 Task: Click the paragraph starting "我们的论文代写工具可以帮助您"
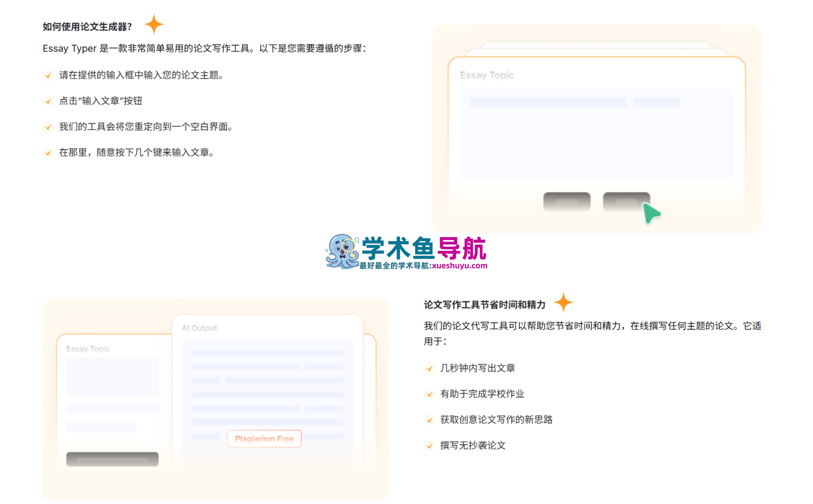point(593,333)
